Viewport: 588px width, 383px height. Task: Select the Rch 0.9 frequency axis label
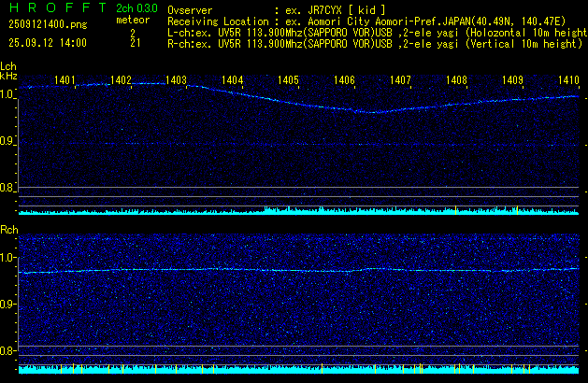pyautogui.click(x=7, y=304)
